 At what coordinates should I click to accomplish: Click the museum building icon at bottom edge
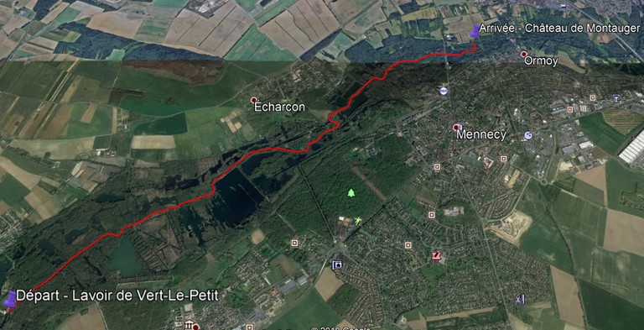coord(189,324)
